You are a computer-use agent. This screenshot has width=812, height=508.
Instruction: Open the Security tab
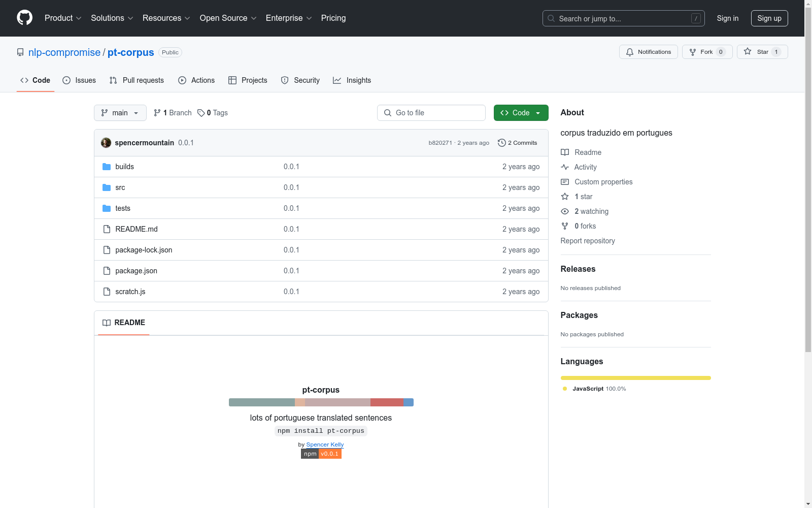300,80
